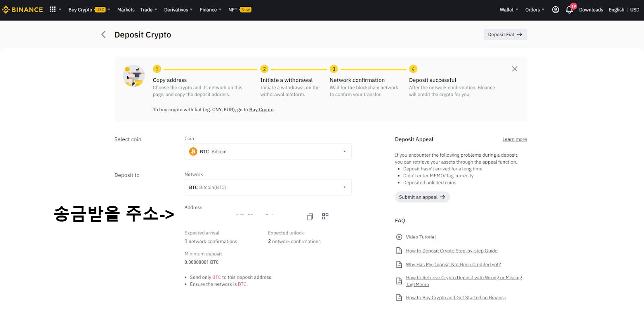Change the USD currency setting
The image size is (644, 313).
tap(635, 10)
